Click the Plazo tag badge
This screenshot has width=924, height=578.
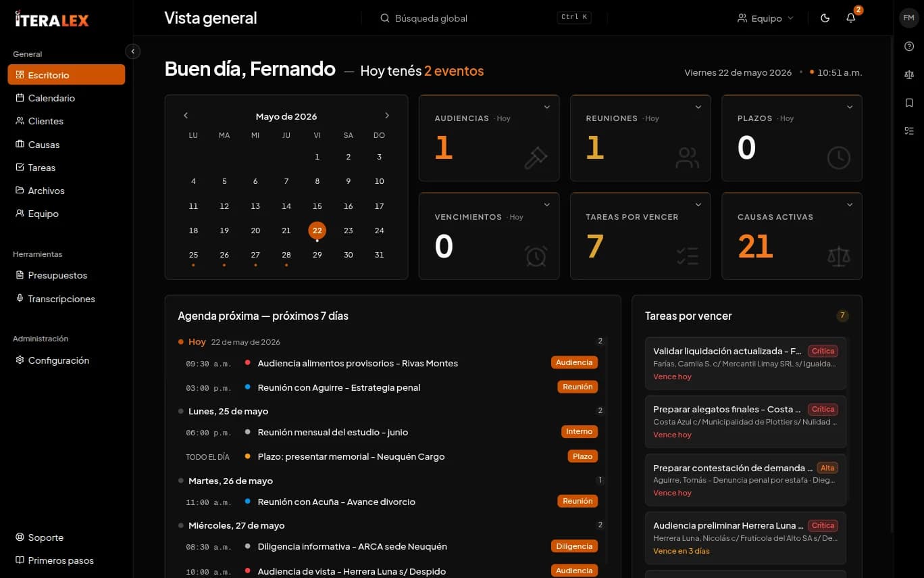582,456
